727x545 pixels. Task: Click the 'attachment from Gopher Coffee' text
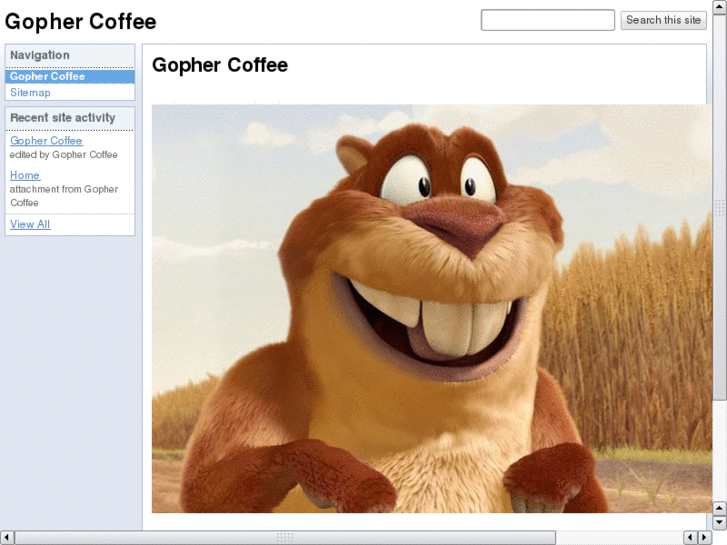(64, 196)
